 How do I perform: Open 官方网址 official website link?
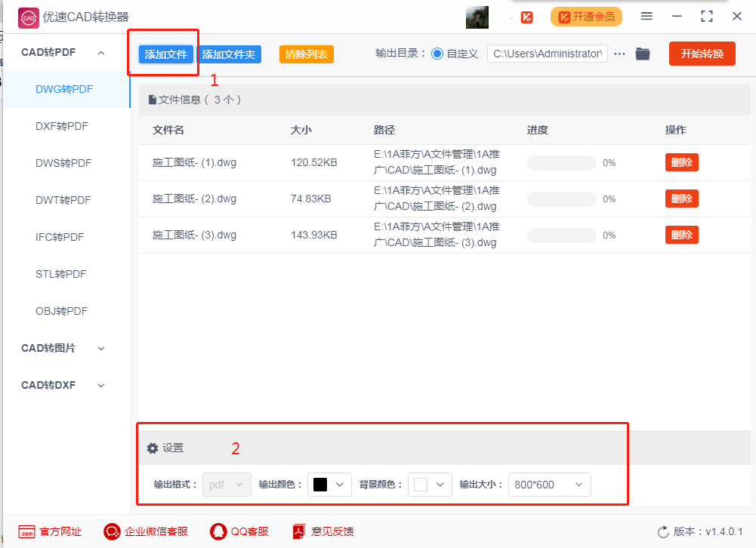click(60, 531)
